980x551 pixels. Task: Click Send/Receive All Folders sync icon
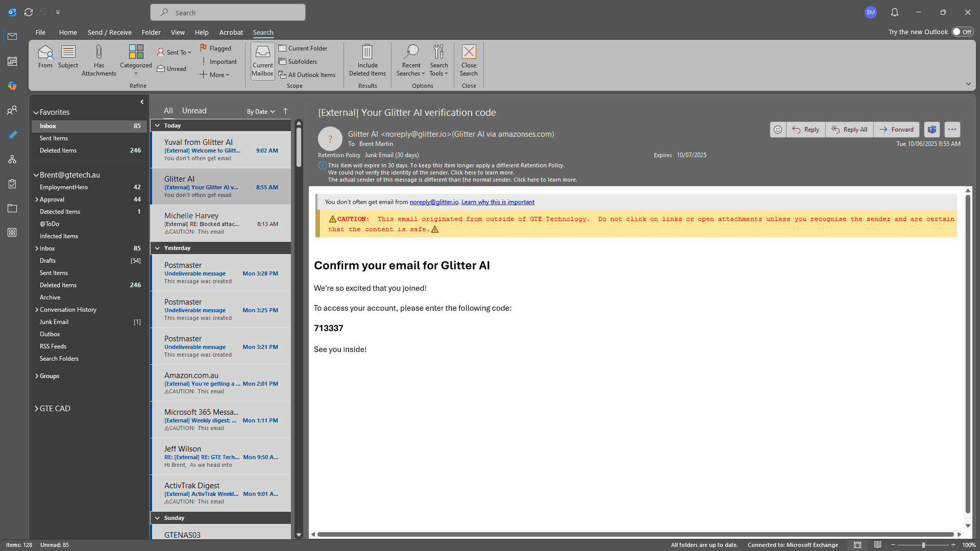click(x=29, y=12)
